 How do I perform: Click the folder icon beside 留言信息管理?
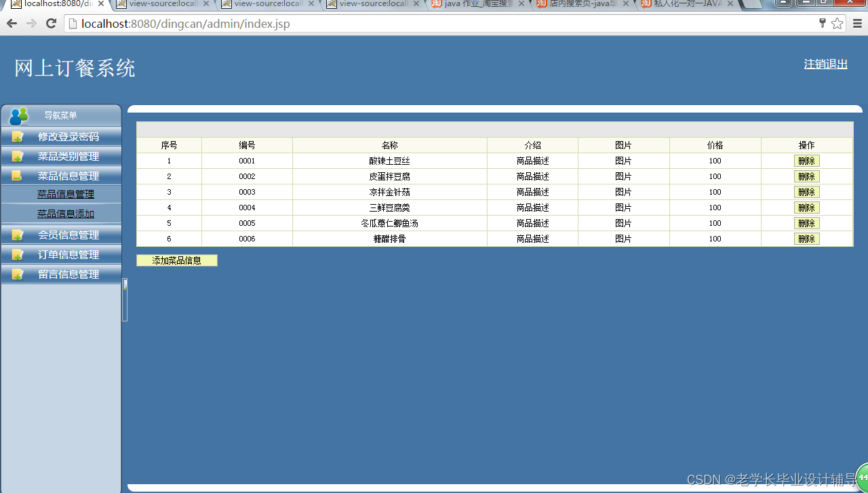(x=18, y=274)
